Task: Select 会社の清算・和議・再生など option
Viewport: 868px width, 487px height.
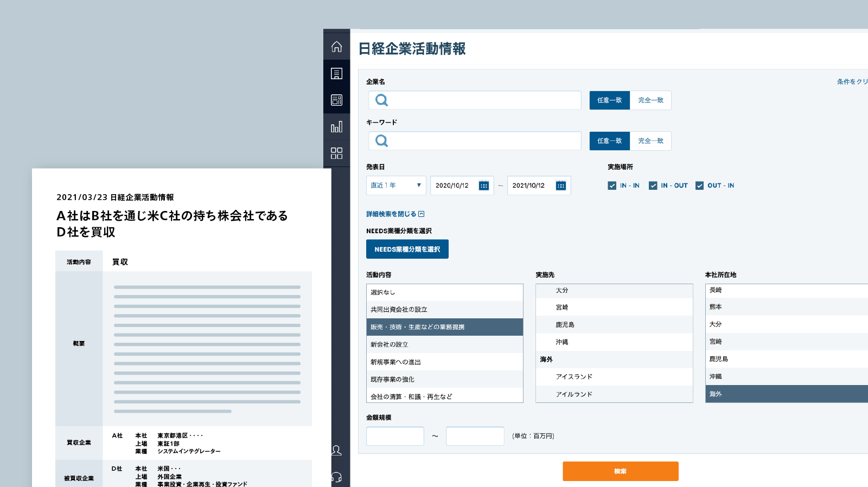Action: point(444,395)
